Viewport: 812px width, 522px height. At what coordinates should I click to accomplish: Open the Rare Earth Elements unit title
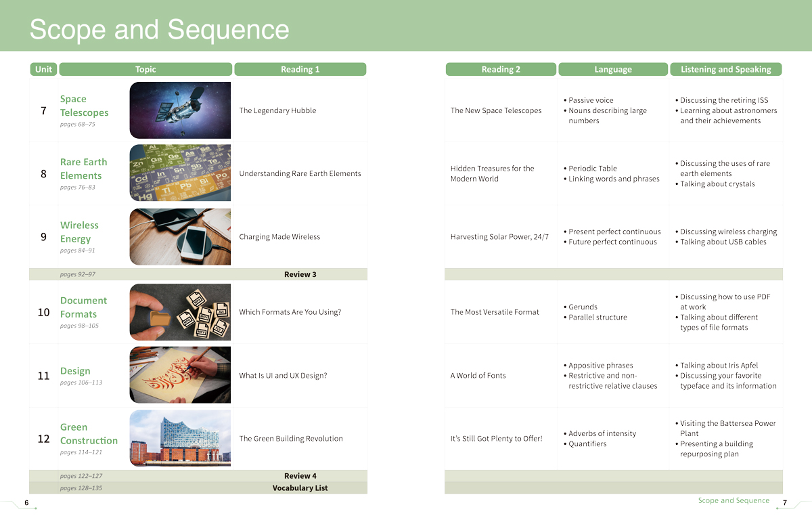(x=83, y=169)
